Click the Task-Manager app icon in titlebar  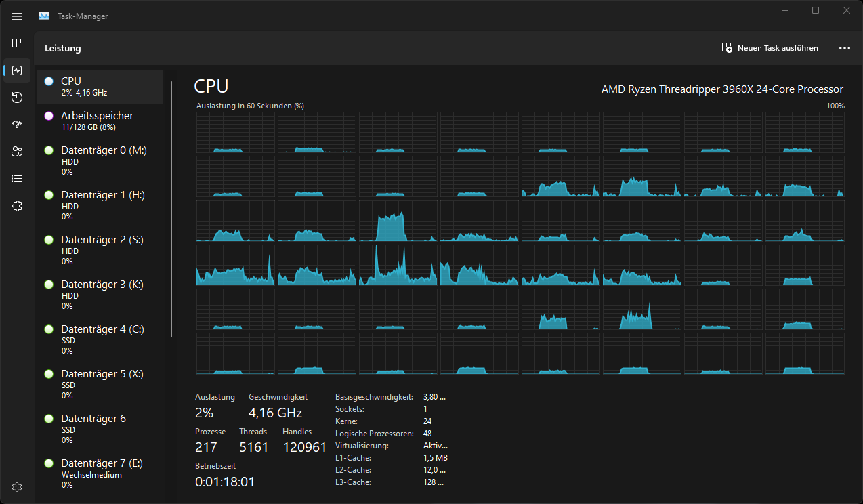pyautogui.click(x=44, y=16)
